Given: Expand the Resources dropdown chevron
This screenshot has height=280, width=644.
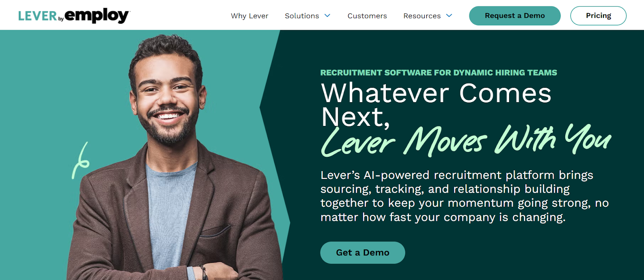Looking at the screenshot, I should tap(449, 16).
